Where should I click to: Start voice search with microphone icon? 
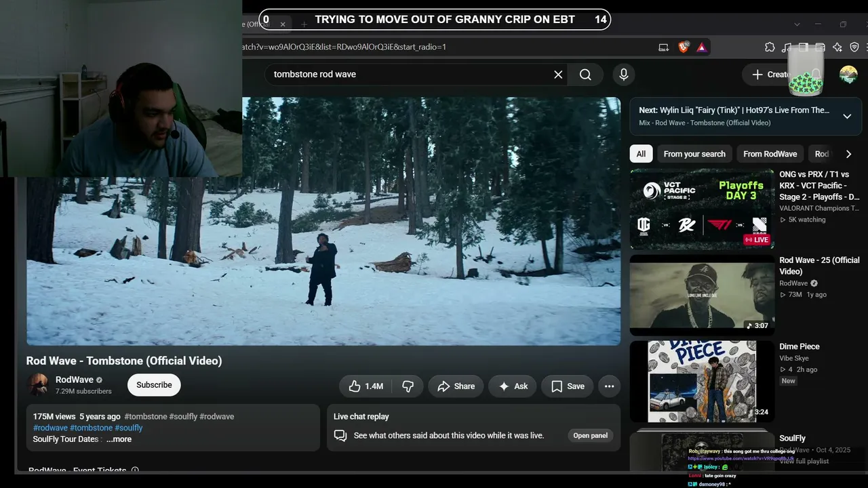pos(624,75)
